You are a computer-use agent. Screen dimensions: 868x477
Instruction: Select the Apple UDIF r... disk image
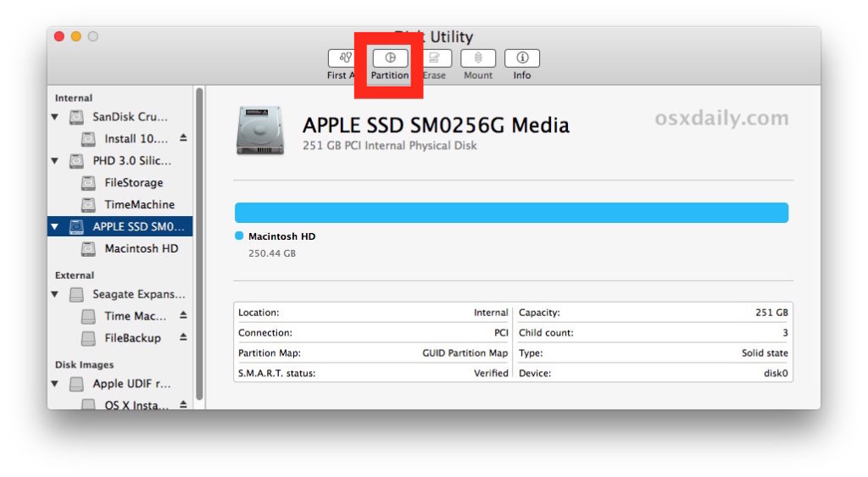tap(120, 384)
